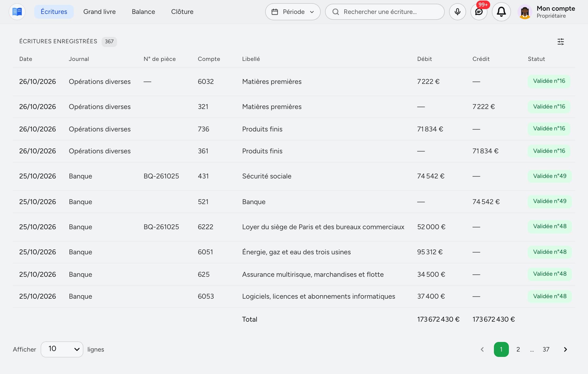Screen dimensions: 588x374
Task: Select account 6032 Matières premières row
Action: coord(294,81)
